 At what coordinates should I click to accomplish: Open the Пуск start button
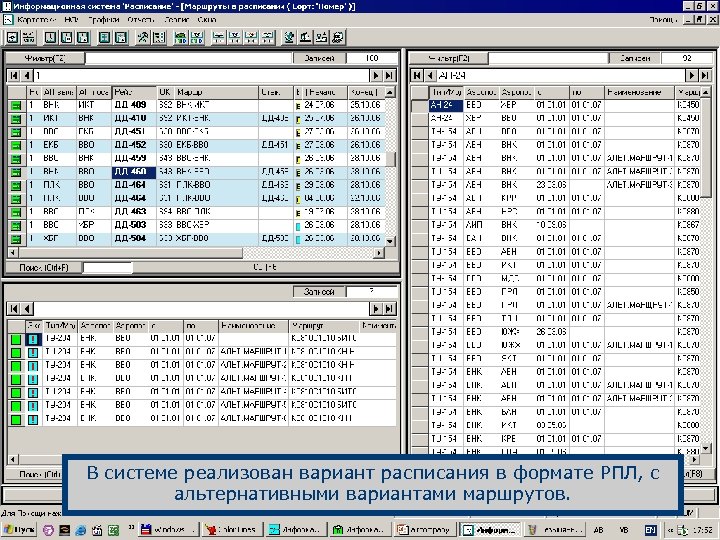[19, 530]
